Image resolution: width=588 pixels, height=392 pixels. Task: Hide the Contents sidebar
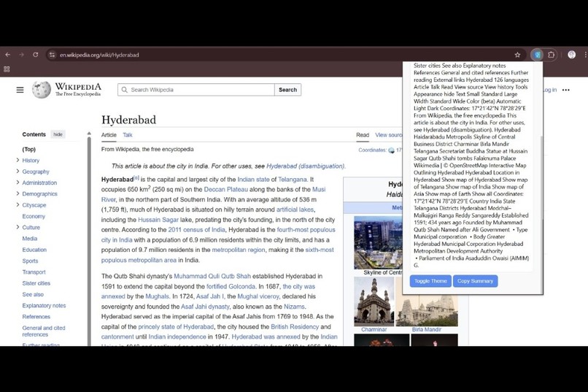pos(58,134)
